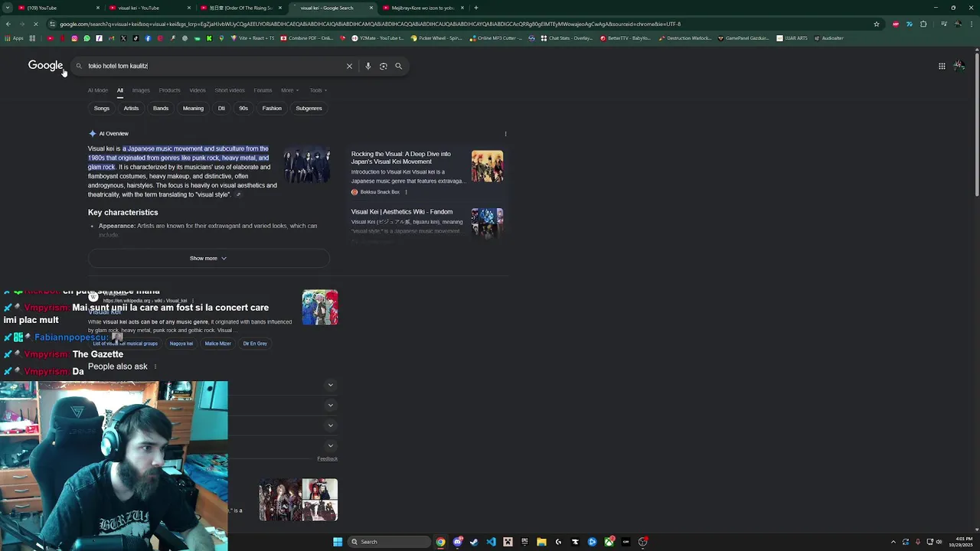Open Vite + React + TS bookmark
Viewport: 980px width, 551px height.
253,38
